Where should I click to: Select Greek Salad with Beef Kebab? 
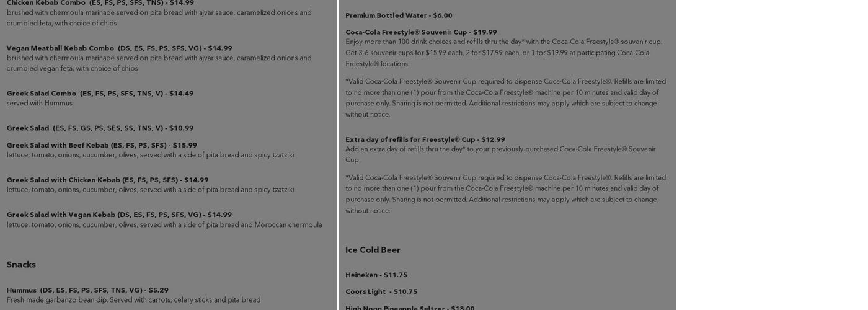tap(102, 146)
